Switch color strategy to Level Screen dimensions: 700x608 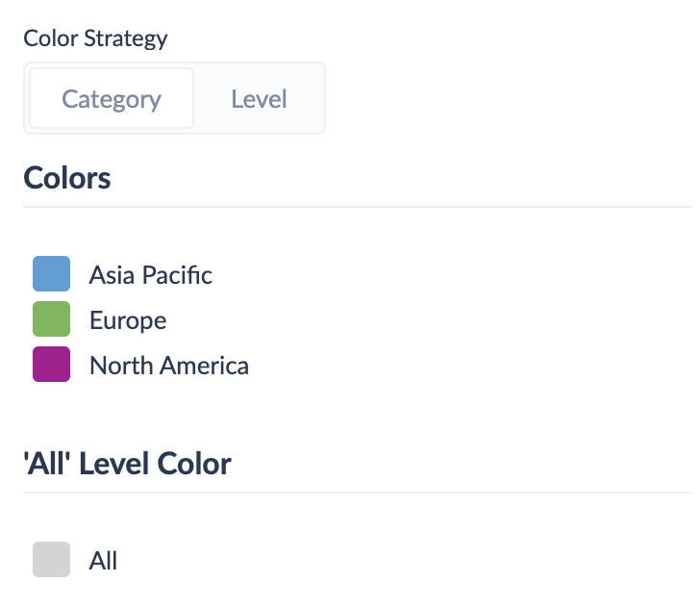pos(259,99)
